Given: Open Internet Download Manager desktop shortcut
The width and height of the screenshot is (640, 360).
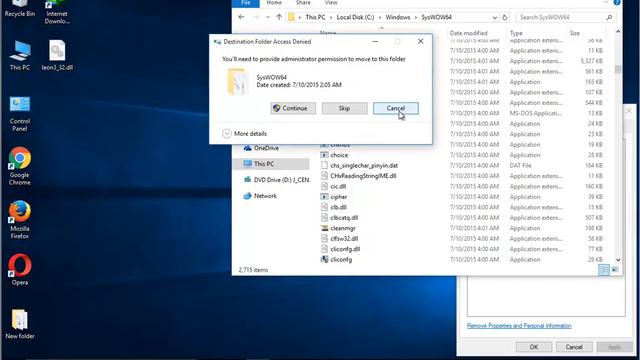Looking at the screenshot, I should click(57, 11).
